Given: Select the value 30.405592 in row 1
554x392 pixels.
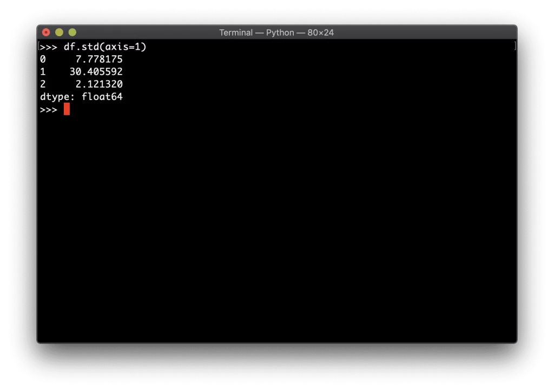Looking at the screenshot, I should click(x=96, y=72).
